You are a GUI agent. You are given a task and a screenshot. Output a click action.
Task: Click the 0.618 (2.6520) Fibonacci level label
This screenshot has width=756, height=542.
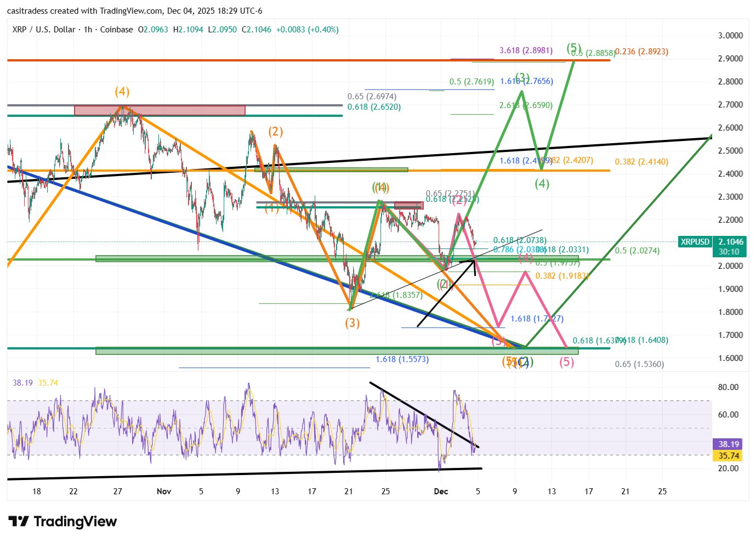tap(374, 108)
